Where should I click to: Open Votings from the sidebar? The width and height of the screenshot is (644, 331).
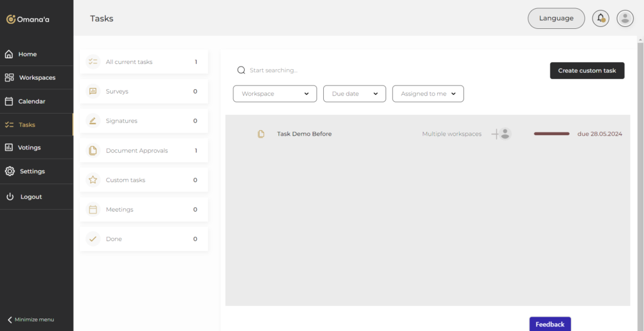click(x=29, y=148)
